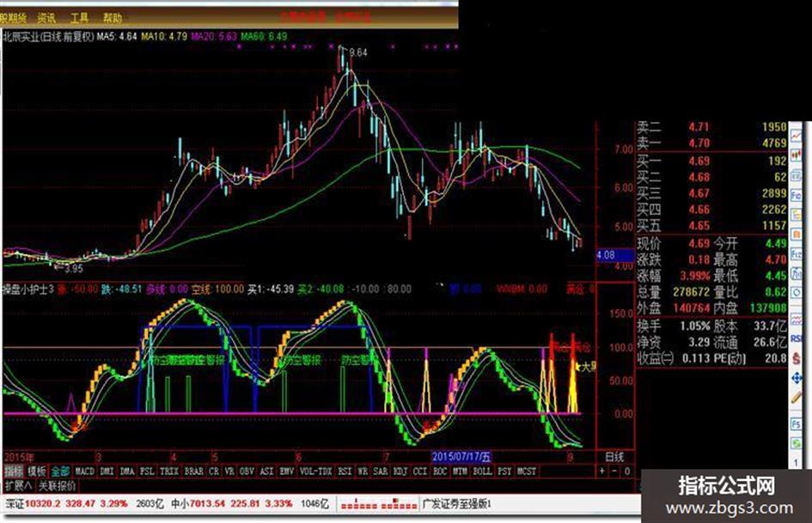Click the 北辰实业 stock title label
812x523 pixels.
click(x=48, y=36)
